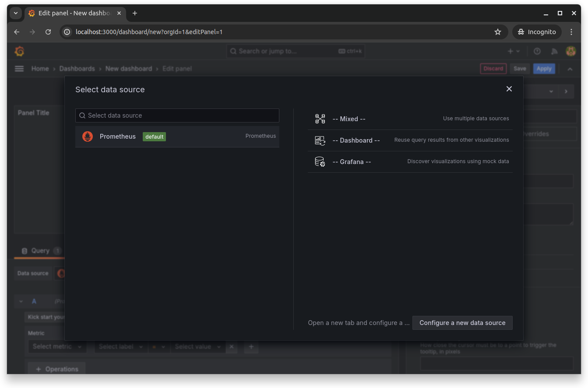
Task: Open the Select value dropdown
Action: tap(198, 346)
